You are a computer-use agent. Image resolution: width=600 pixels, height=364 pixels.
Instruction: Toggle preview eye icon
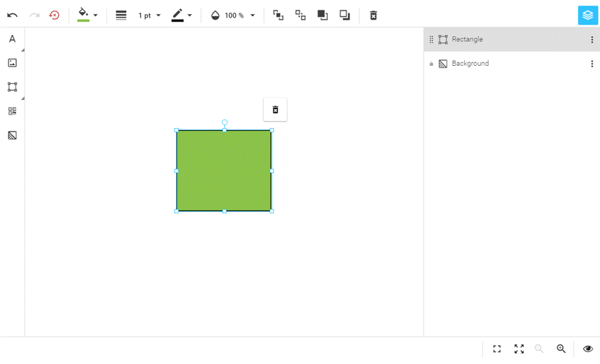[588, 349]
